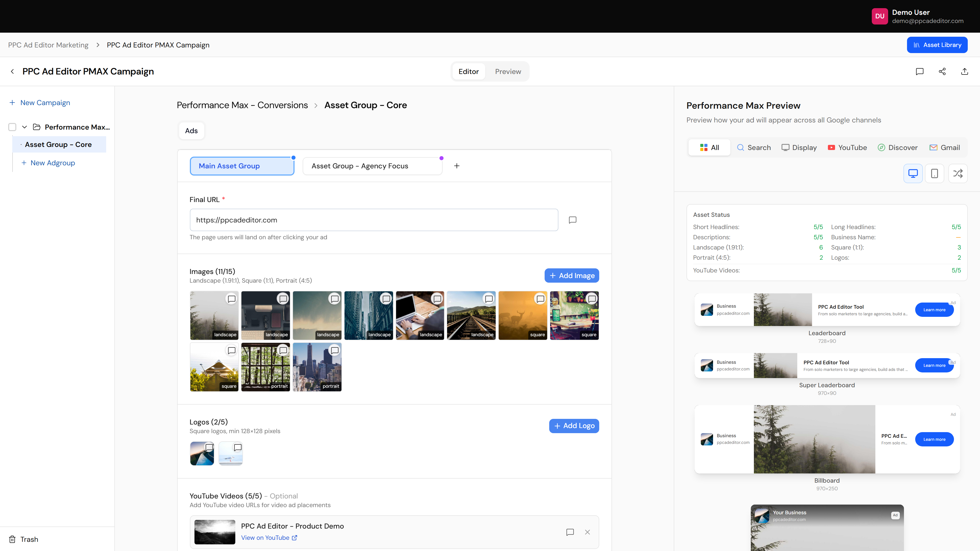980x551 pixels.
Task: Open comment icon beside Final URL field
Action: coord(572,220)
